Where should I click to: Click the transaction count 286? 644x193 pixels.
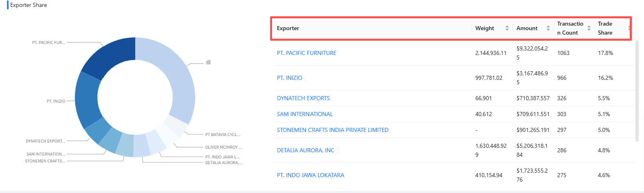(x=562, y=150)
